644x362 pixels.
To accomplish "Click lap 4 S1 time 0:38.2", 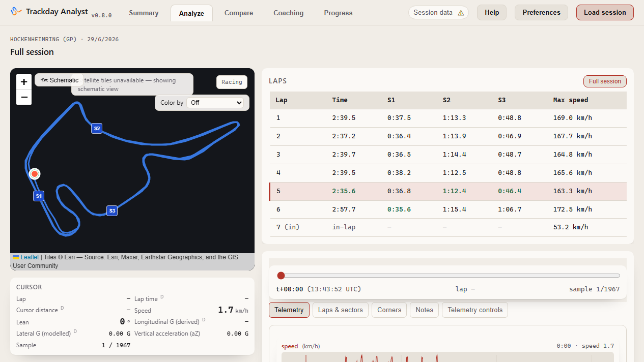I will 399,173.
